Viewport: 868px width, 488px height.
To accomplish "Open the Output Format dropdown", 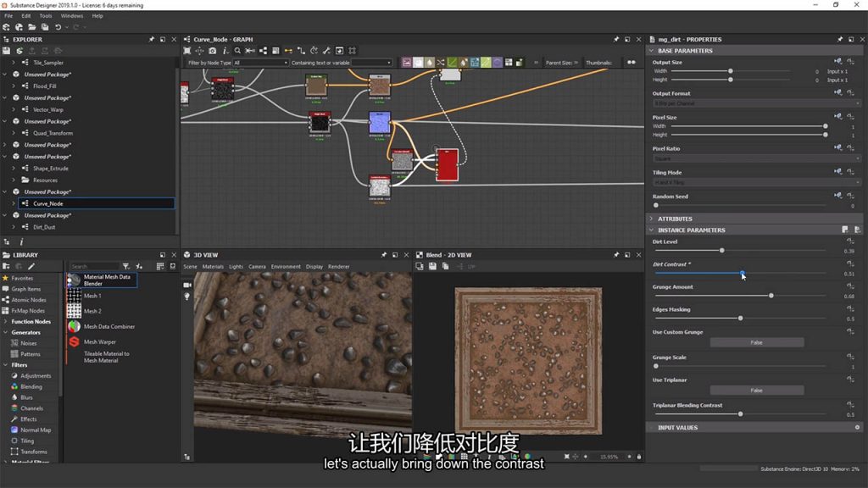I will click(x=756, y=103).
